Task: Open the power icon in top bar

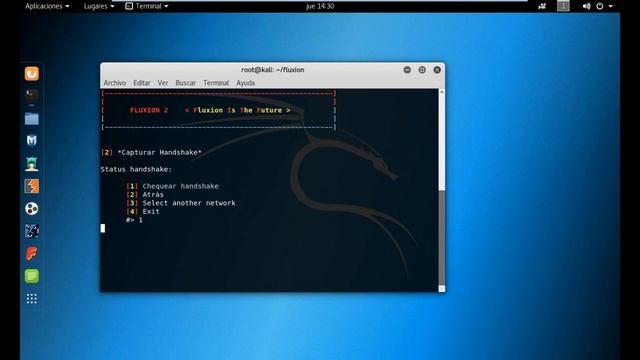Action: 600,6
